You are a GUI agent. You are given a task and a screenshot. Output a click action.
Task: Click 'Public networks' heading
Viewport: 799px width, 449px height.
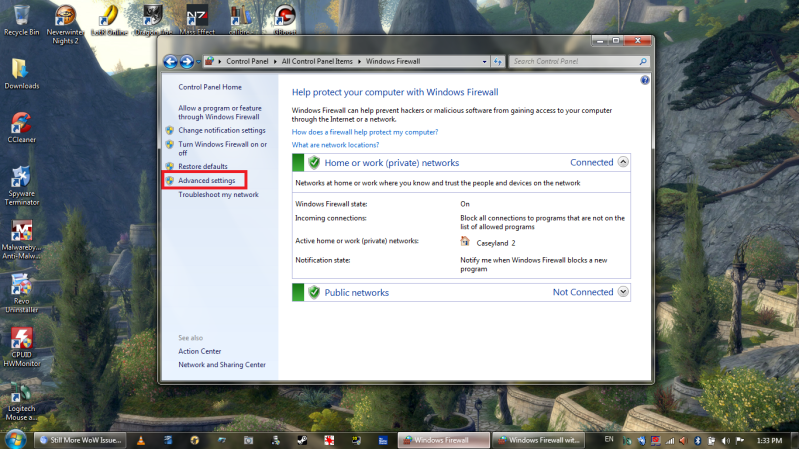point(356,293)
